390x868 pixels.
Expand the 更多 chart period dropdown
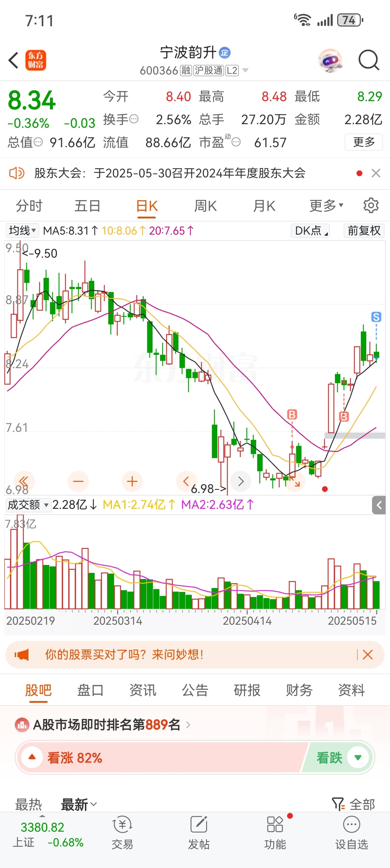coord(326,206)
